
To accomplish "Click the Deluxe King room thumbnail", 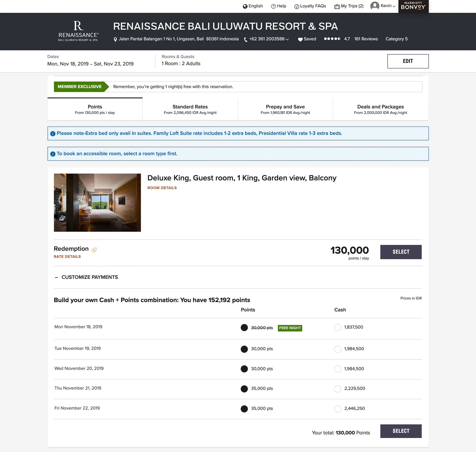I will [97, 202].
